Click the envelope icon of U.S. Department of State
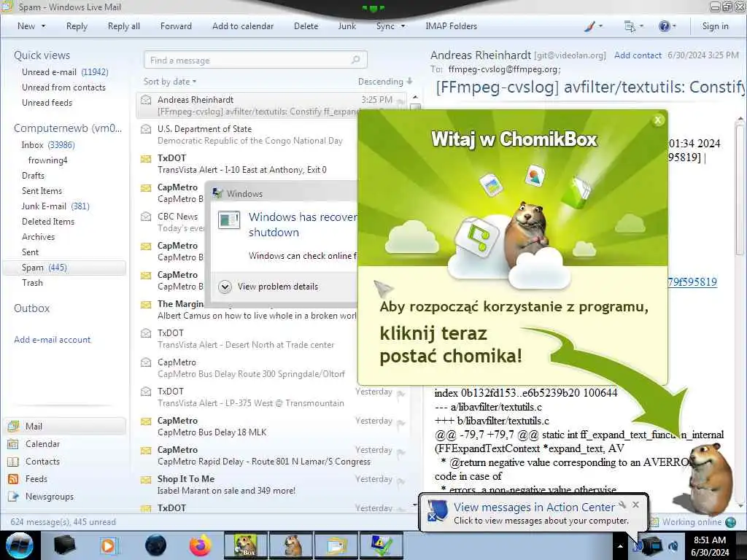The width and height of the screenshot is (747, 560). [x=146, y=129]
